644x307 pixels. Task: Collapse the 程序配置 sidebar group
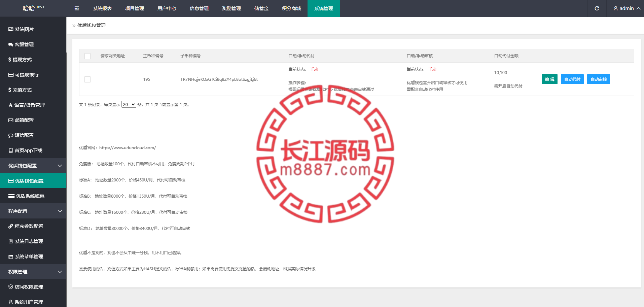click(x=60, y=211)
